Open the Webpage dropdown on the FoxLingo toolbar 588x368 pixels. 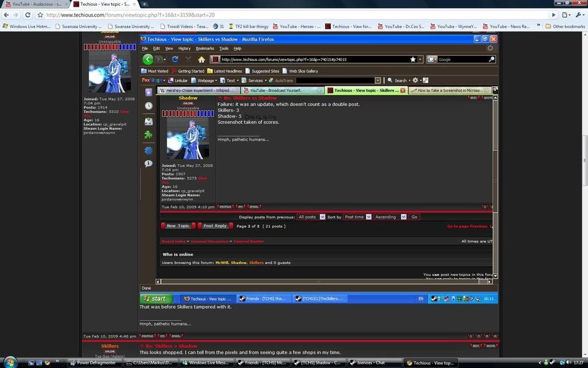point(204,80)
